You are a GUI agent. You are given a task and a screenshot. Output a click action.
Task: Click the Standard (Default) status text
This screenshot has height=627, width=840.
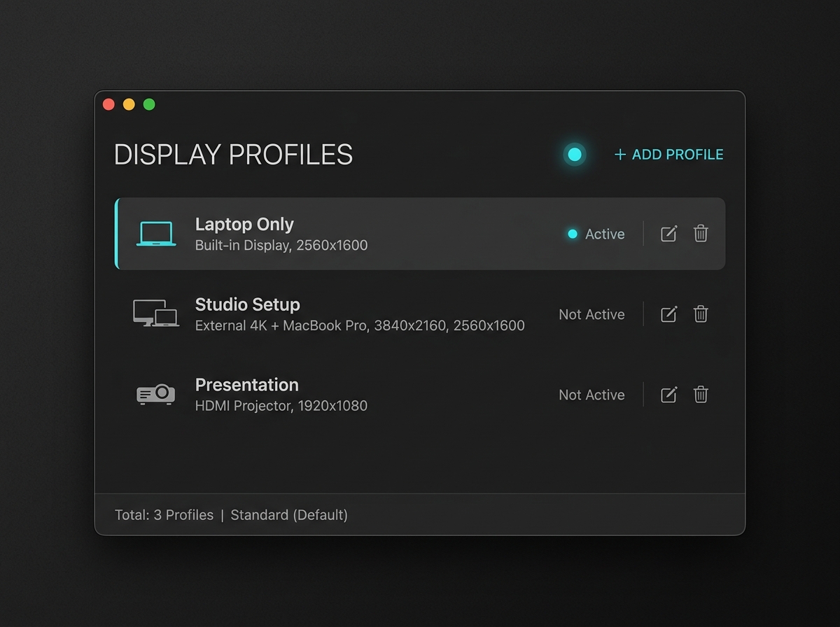[x=289, y=515]
